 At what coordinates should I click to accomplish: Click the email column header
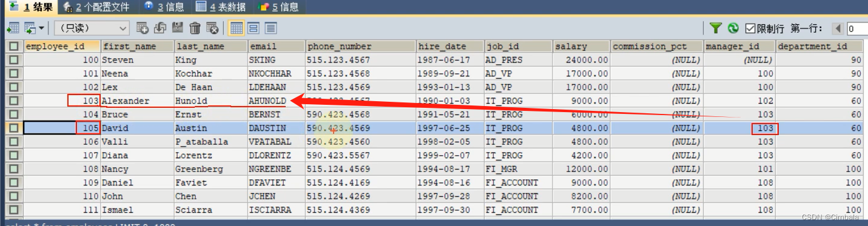point(276,47)
